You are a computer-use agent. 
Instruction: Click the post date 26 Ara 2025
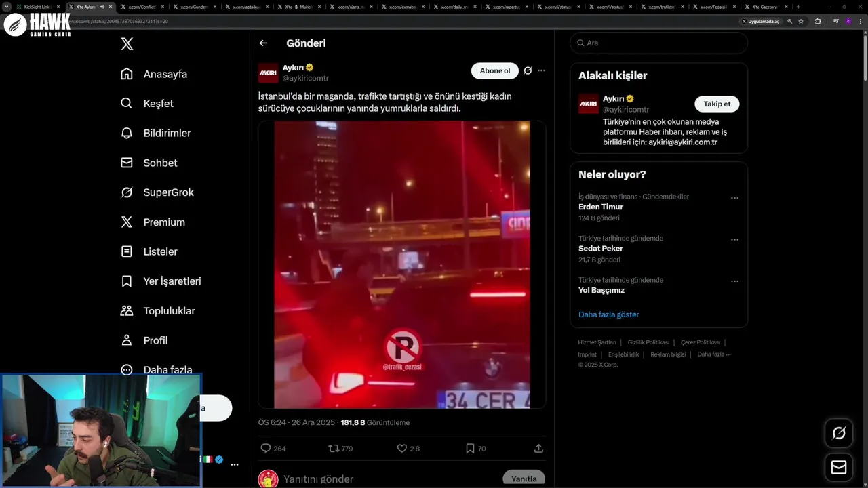[313, 422]
